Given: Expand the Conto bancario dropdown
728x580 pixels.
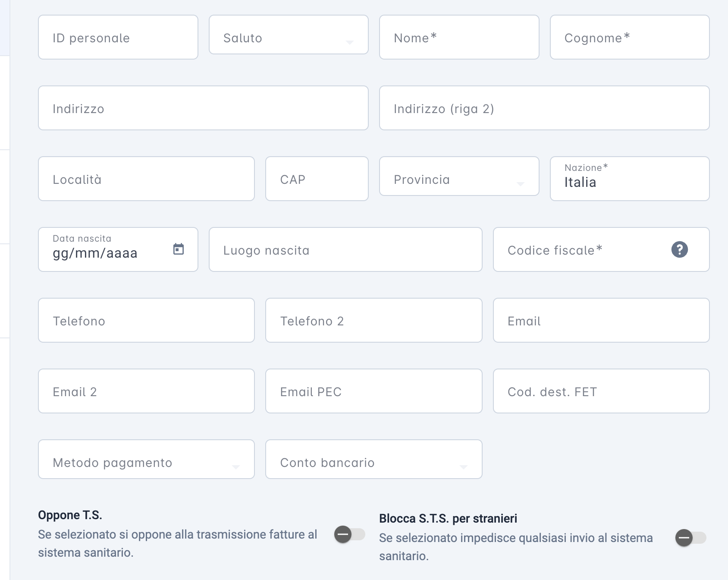Looking at the screenshot, I should pyautogui.click(x=373, y=460).
